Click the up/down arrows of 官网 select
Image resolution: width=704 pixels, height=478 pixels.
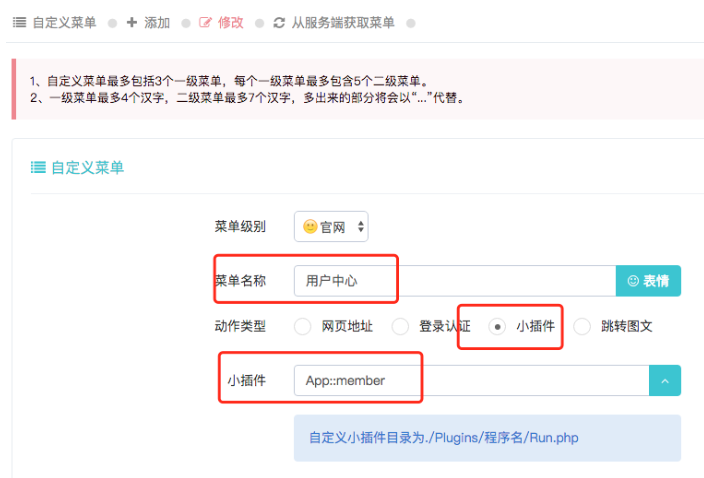(361, 226)
